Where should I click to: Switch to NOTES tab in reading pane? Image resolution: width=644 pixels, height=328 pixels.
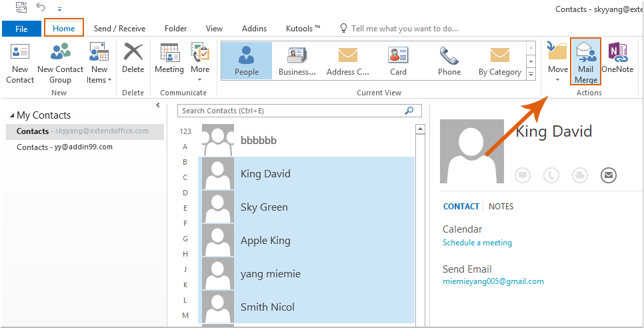[501, 207]
